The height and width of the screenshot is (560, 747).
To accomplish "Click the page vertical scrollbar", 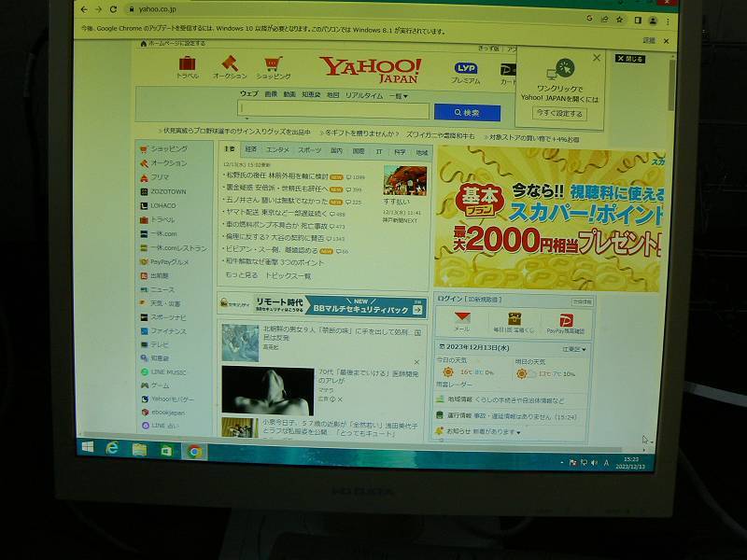I will (671, 85).
